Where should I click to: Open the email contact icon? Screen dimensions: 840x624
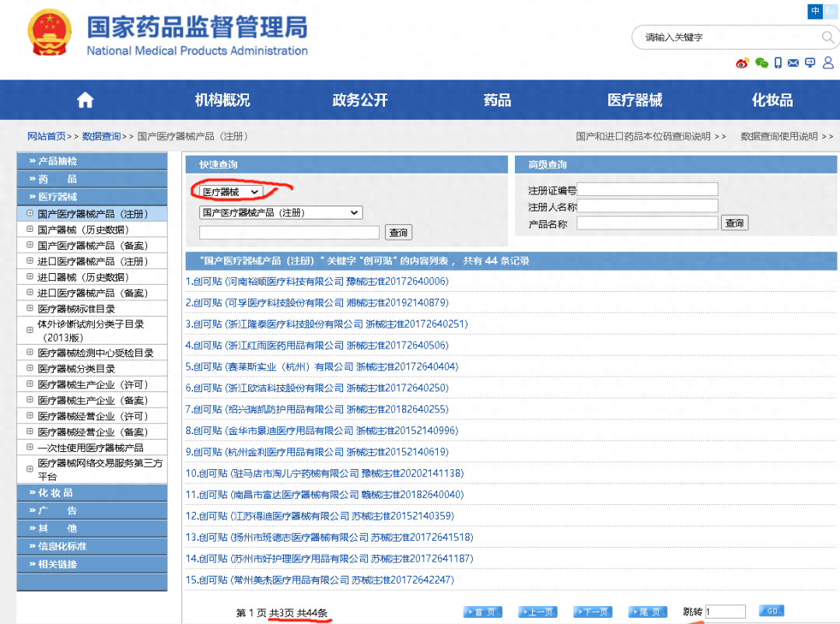point(793,62)
